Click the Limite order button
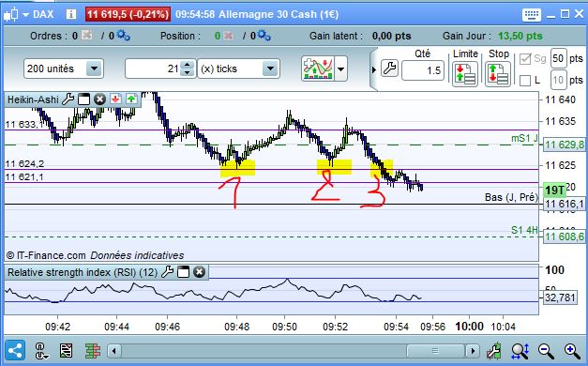 [464, 73]
